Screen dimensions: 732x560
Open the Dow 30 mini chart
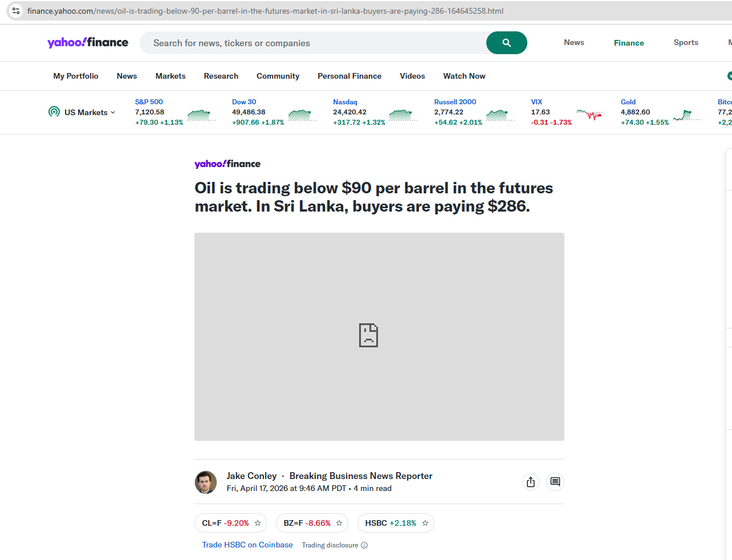coord(302,115)
